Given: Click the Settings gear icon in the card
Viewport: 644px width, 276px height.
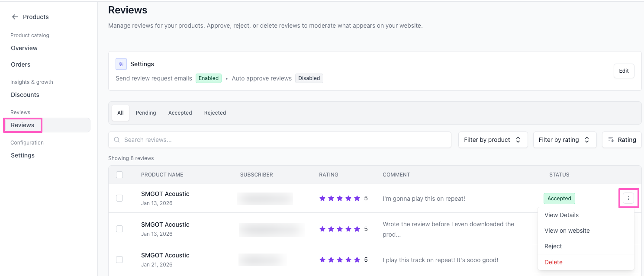Looking at the screenshot, I should 121,64.
